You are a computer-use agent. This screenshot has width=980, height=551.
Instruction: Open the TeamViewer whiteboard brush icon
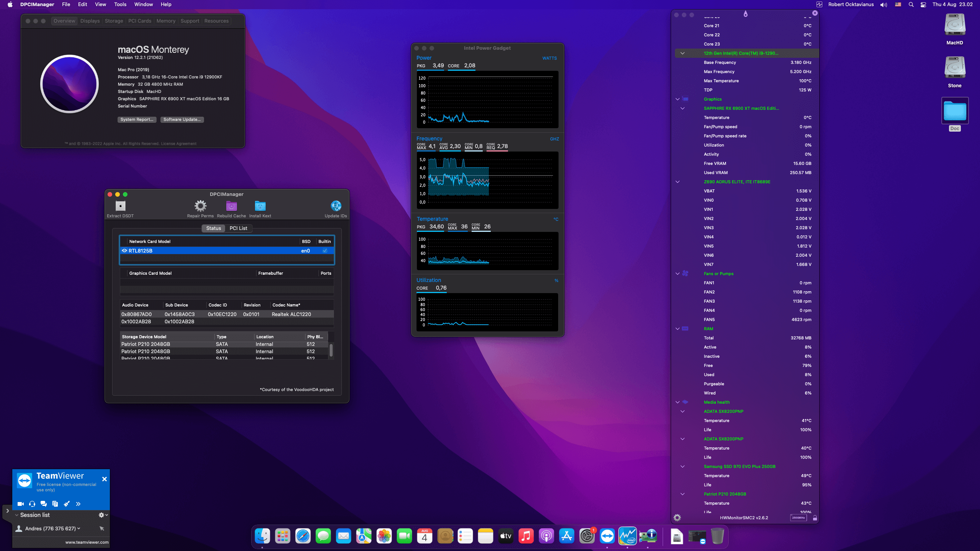[67, 504]
